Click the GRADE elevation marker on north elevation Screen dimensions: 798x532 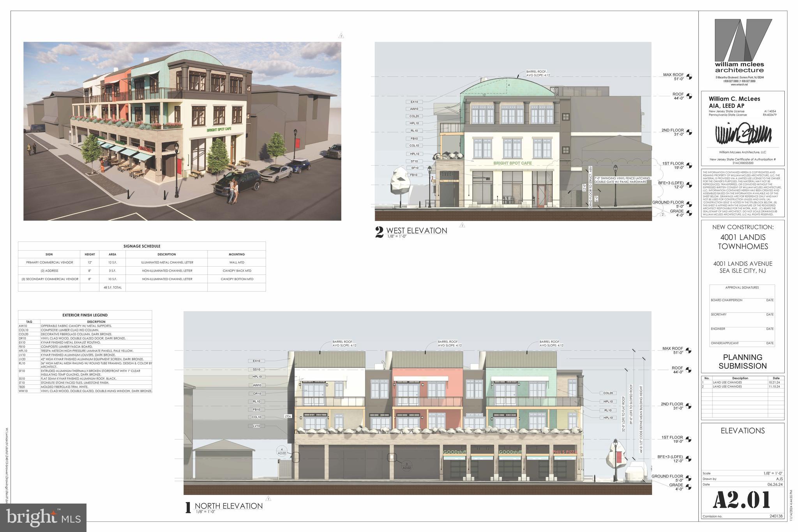pos(689,487)
